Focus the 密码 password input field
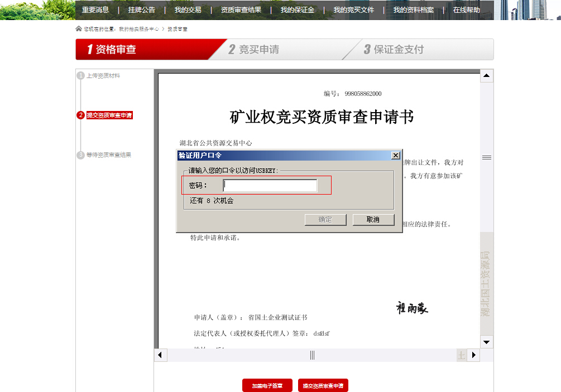The height and width of the screenshot is (392, 561). [x=270, y=186]
